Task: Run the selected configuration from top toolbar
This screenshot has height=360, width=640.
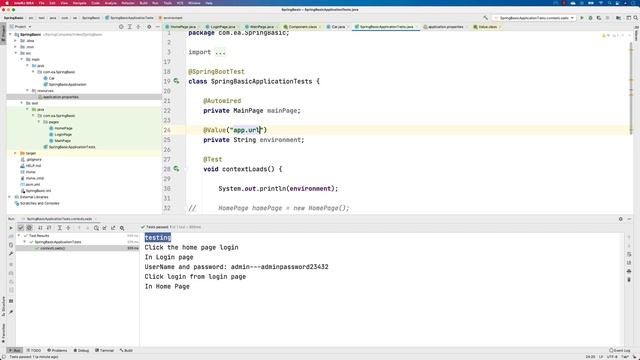Action: pyautogui.click(x=582, y=18)
